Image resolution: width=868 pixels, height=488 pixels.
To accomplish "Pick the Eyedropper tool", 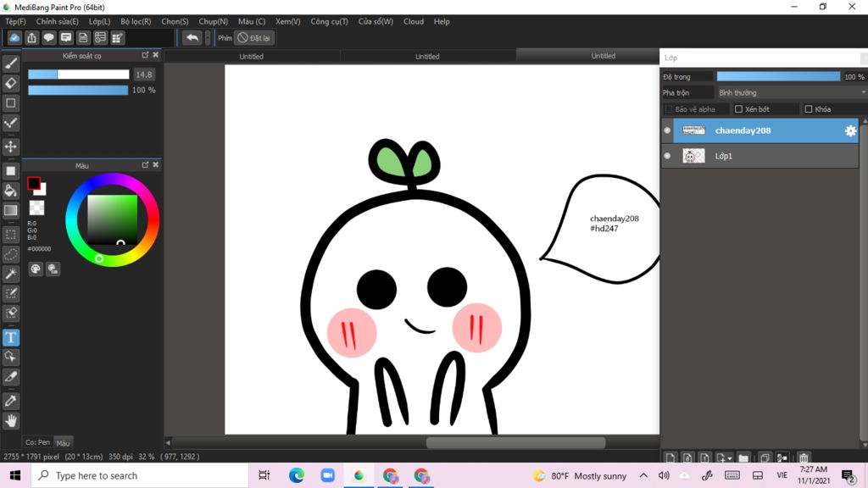I will point(10,401).
